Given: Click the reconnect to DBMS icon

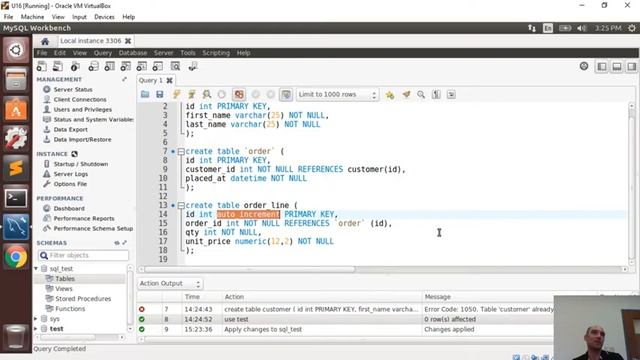Looking at the screenshot, I should point(193,67).
